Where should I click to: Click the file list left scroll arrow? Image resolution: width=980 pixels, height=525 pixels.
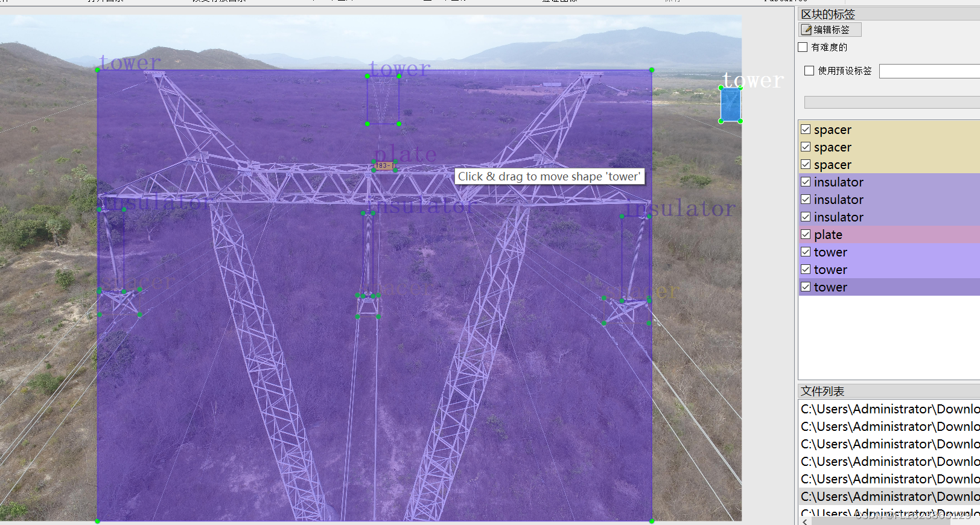(x=805, y=521)
